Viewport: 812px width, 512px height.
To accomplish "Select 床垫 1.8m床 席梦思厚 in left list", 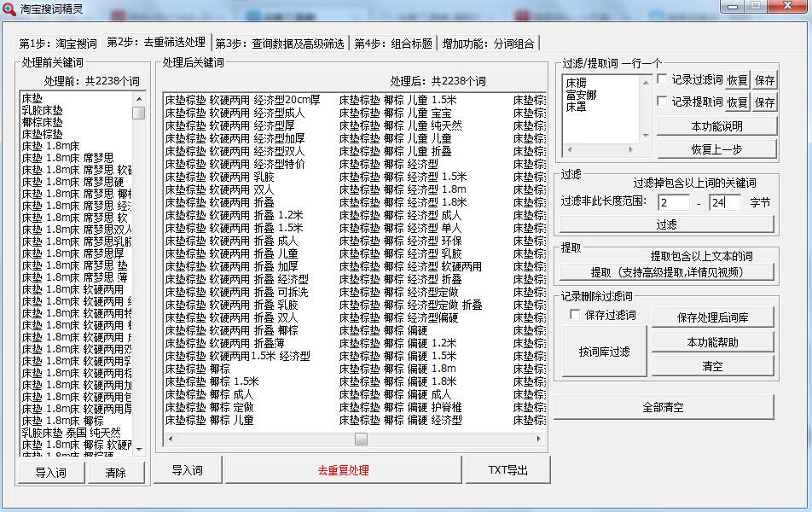I will [x=73, y=253].
